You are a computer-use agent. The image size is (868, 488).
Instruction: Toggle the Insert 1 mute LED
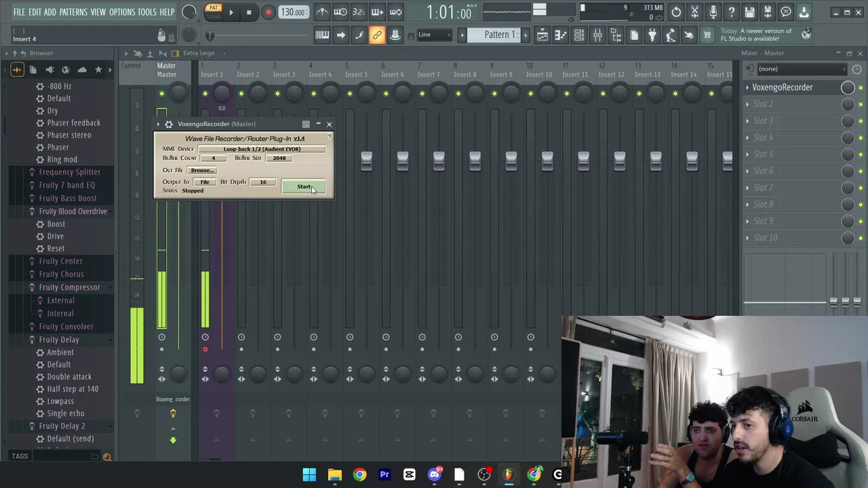205,94
